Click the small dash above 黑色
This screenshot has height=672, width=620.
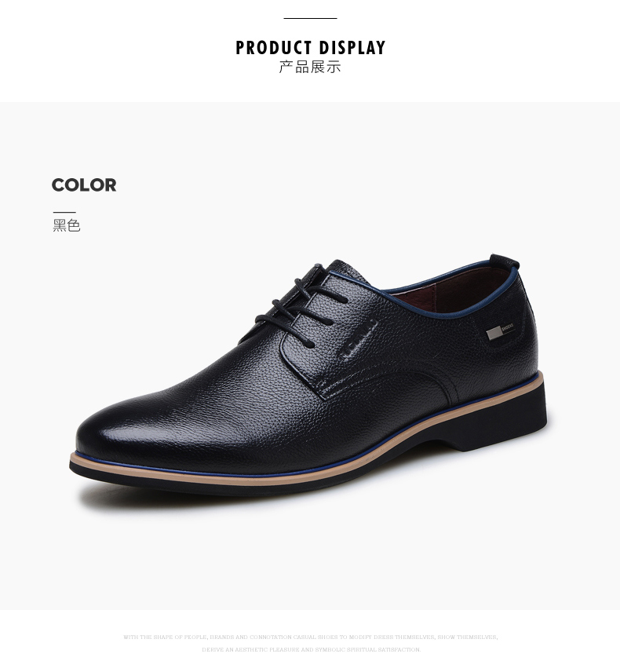(64, 212)
